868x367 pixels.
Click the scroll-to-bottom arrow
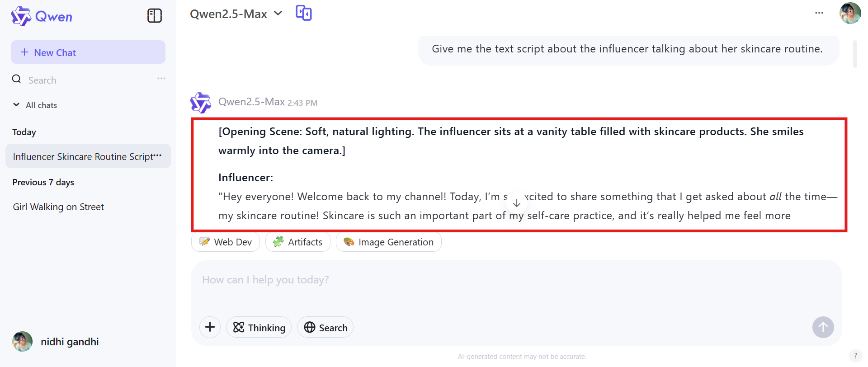[516, 203]
